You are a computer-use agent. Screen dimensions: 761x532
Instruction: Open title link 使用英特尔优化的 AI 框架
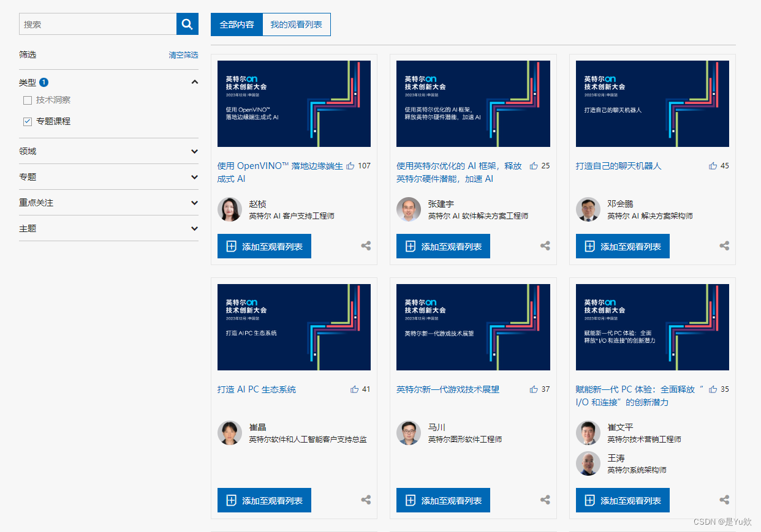tap(459, 173)
